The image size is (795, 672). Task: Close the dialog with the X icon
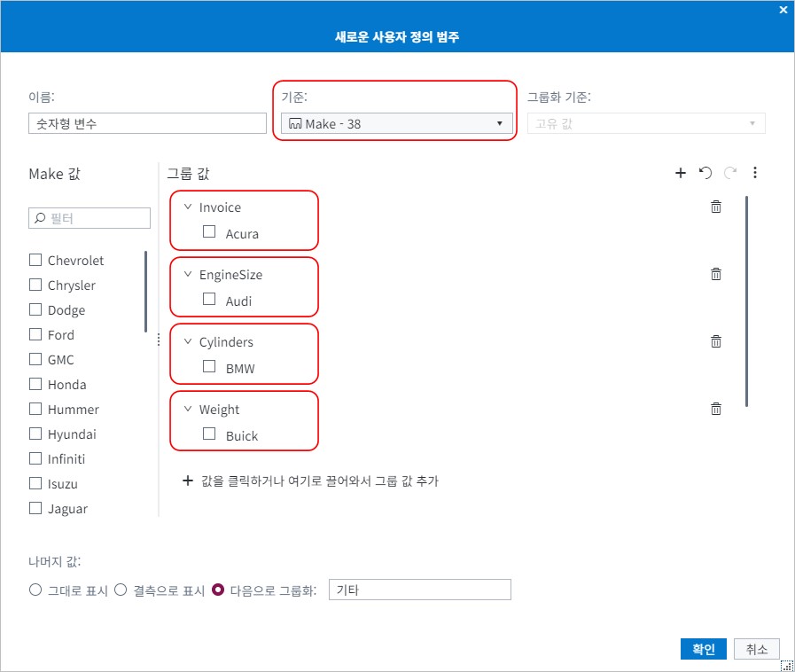click(783, 11)
